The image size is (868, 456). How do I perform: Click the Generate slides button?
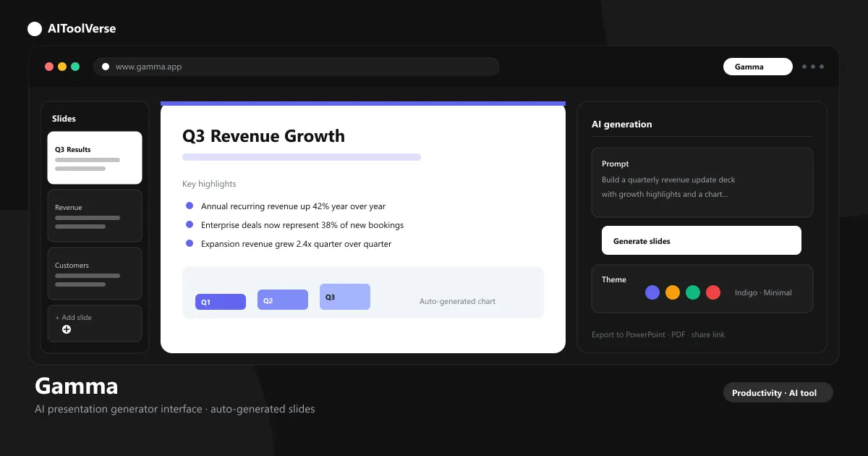click(702, 240)
